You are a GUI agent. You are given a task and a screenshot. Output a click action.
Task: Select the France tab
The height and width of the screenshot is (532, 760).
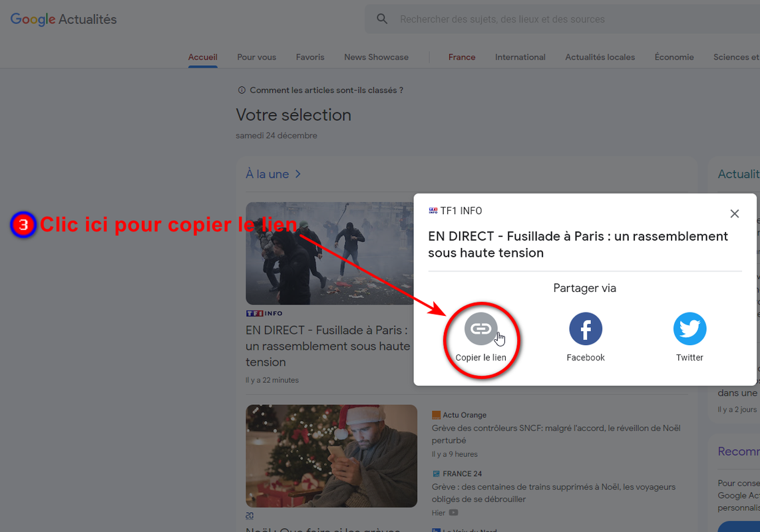click(461, 57)
